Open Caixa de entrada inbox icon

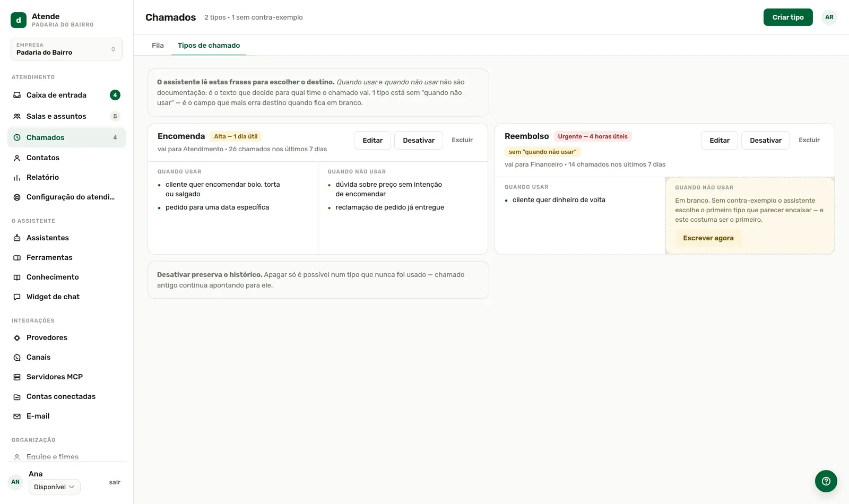click(17, 95)
